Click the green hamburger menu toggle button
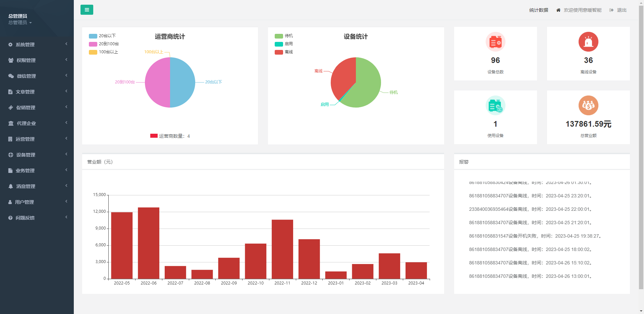644x314 pixels. (x=87, y=10)
